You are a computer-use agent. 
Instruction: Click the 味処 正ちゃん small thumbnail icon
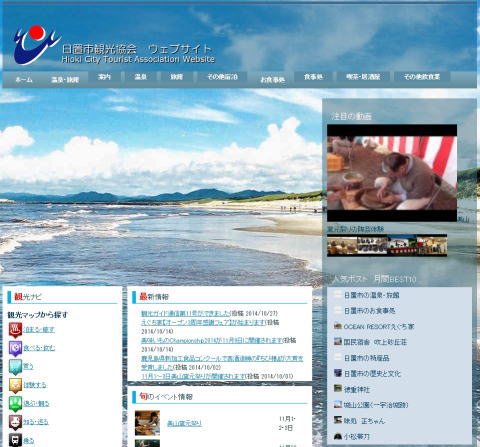coord(338,420)
